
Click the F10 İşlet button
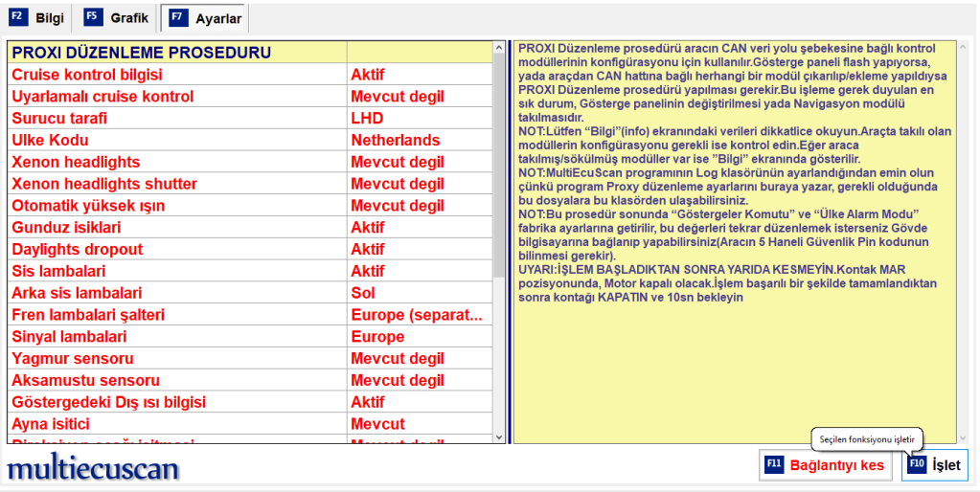click(934, 465)
